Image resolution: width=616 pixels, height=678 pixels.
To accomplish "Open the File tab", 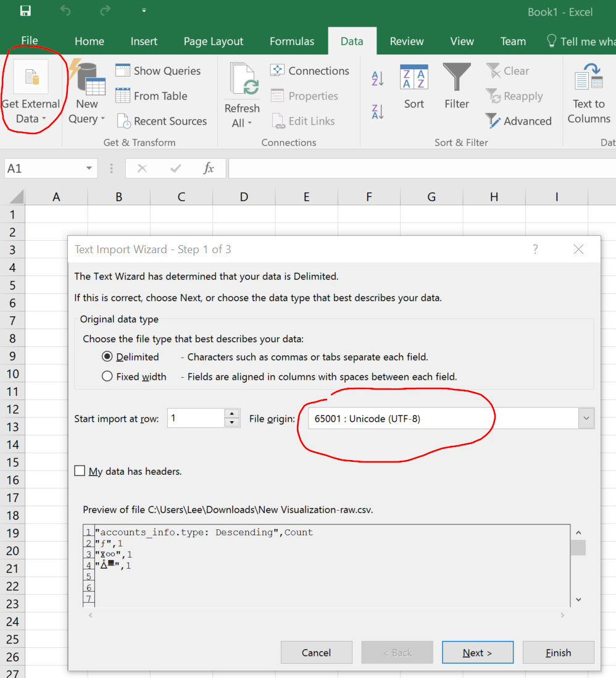I will tap(30, 41).
